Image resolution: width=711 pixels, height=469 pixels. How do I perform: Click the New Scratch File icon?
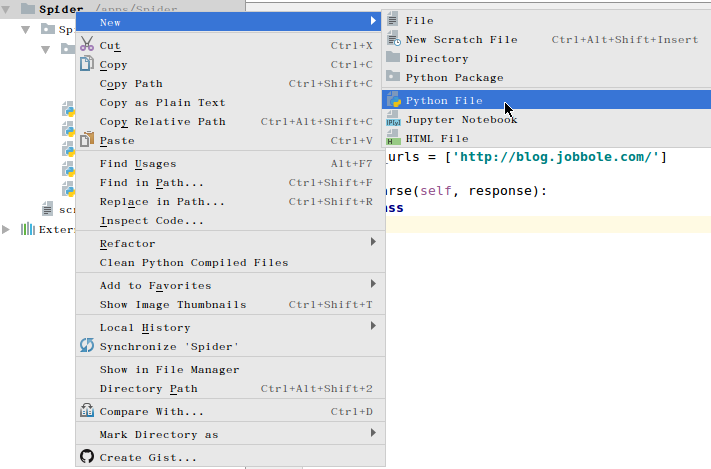tap(393, 39)
